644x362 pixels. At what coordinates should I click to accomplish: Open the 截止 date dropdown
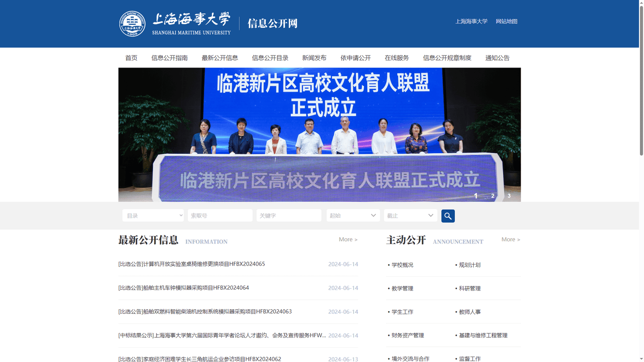(411, 215)
